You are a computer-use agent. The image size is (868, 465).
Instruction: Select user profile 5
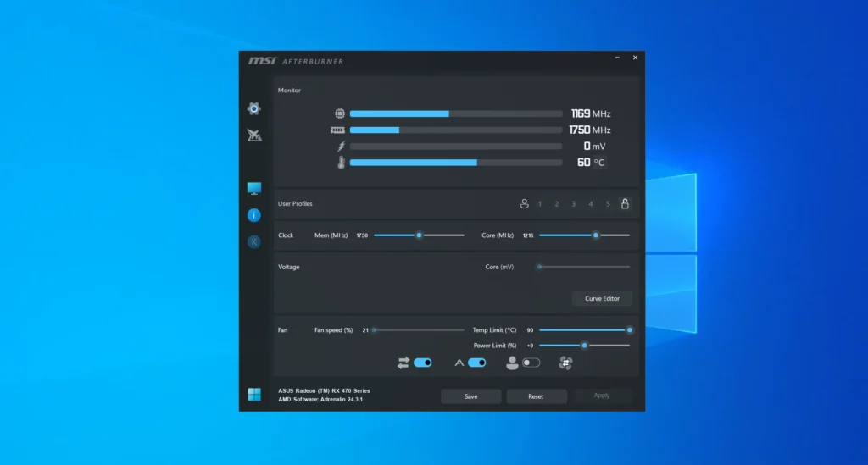pyautogui.click(x=608, y=204)
